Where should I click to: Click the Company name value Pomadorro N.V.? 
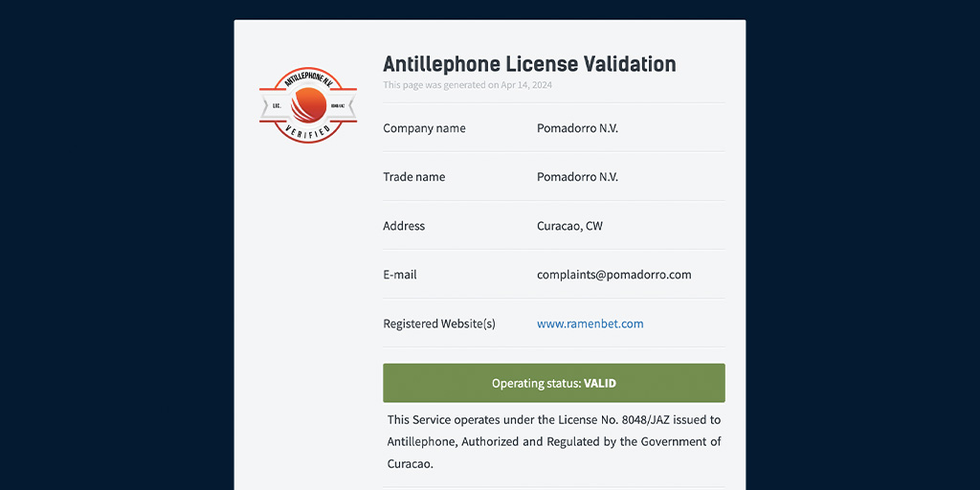coord(577,128)
